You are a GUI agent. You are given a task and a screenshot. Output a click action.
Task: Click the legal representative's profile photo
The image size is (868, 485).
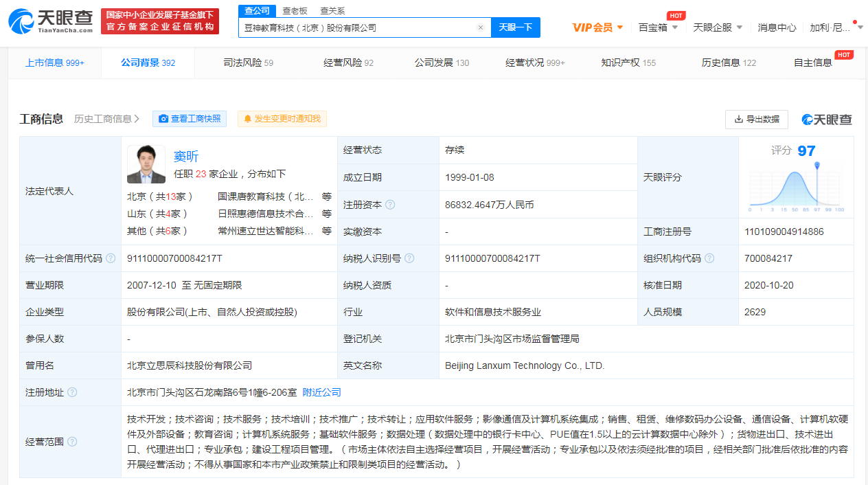click(x=146, y=165)
